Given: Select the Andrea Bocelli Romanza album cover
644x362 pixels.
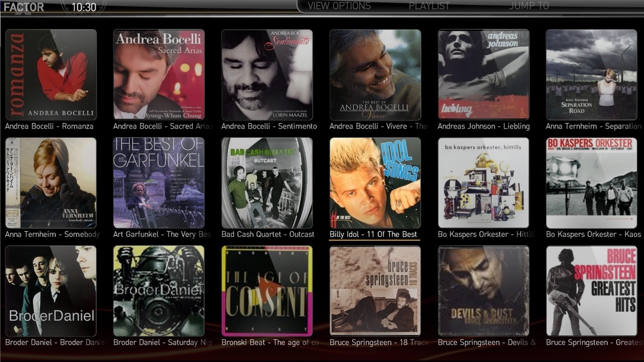Looking at the screenshot, I should coord(51,74).
